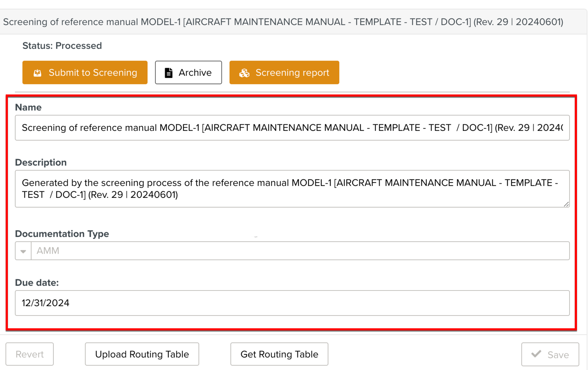588x370 pixels.
Task: Click the AMM documentation type field
Action: 300,251
